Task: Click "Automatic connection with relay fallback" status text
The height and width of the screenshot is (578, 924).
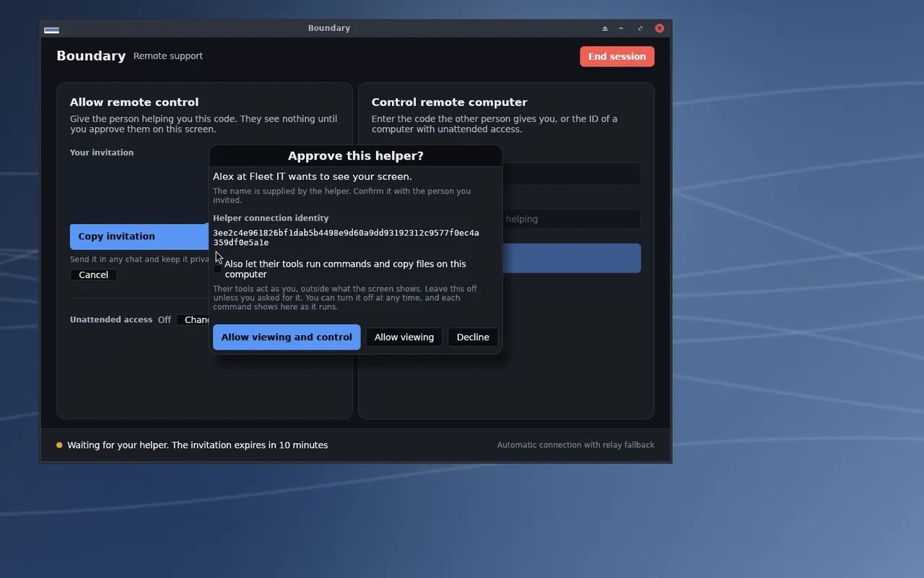Action: pos(576,445)
